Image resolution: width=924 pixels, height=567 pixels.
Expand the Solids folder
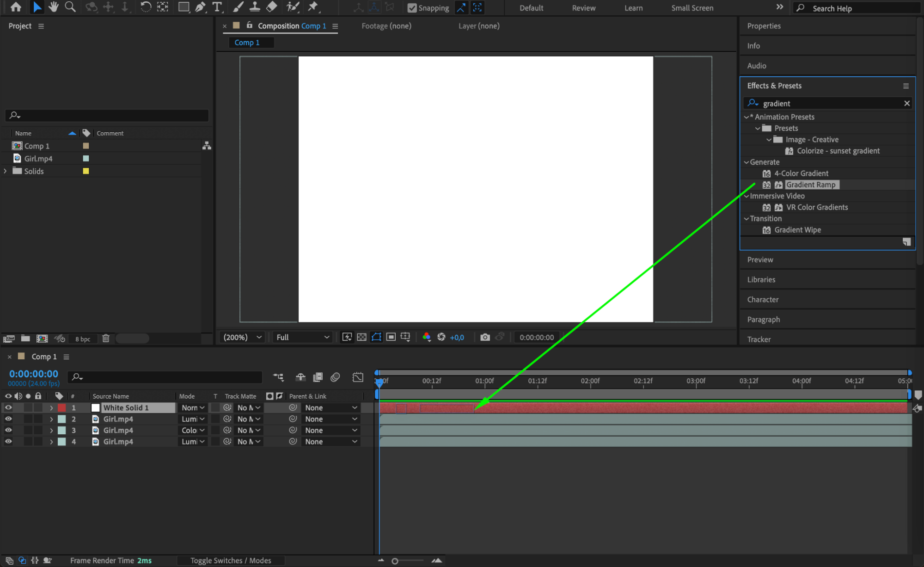click(x=6, y=171)
